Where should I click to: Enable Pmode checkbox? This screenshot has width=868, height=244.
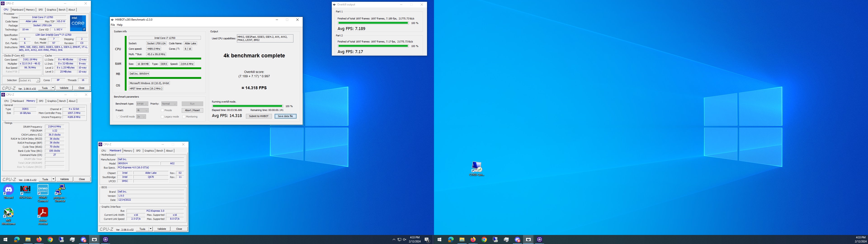coord(163,110)
